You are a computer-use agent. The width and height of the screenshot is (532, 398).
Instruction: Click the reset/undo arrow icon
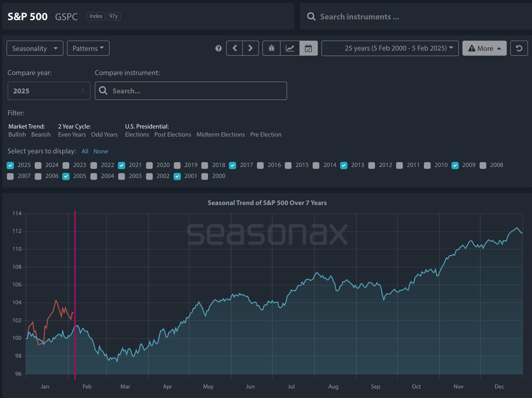(519, 48)
